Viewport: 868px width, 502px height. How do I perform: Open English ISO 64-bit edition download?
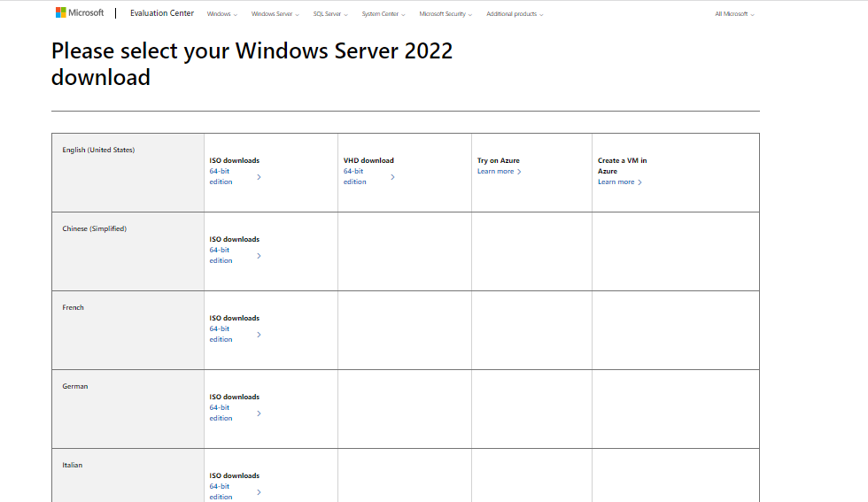[221, 176]
